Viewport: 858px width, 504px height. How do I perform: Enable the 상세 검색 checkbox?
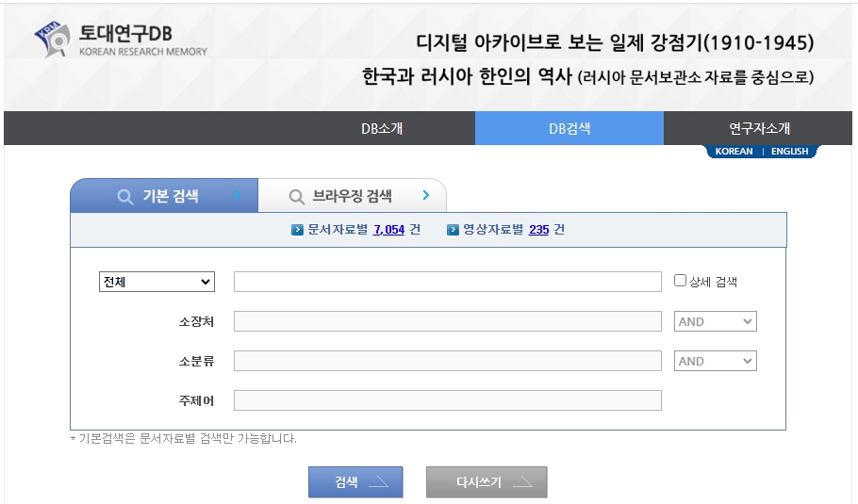pos(681,281)
